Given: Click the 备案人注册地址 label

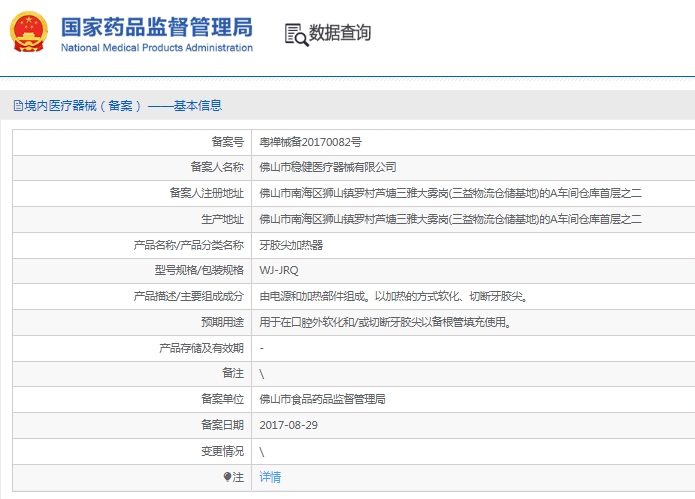Looking at the screenshot, I should (x=207, y=193).
